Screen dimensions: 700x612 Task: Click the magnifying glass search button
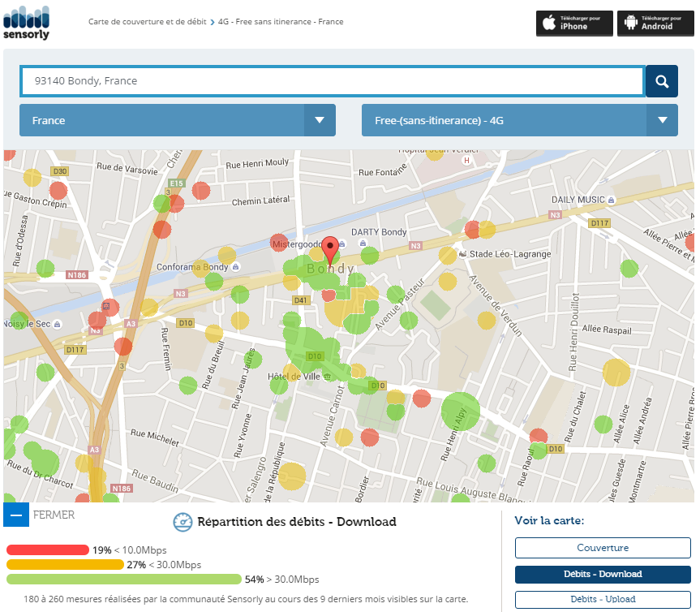[662, 81]
